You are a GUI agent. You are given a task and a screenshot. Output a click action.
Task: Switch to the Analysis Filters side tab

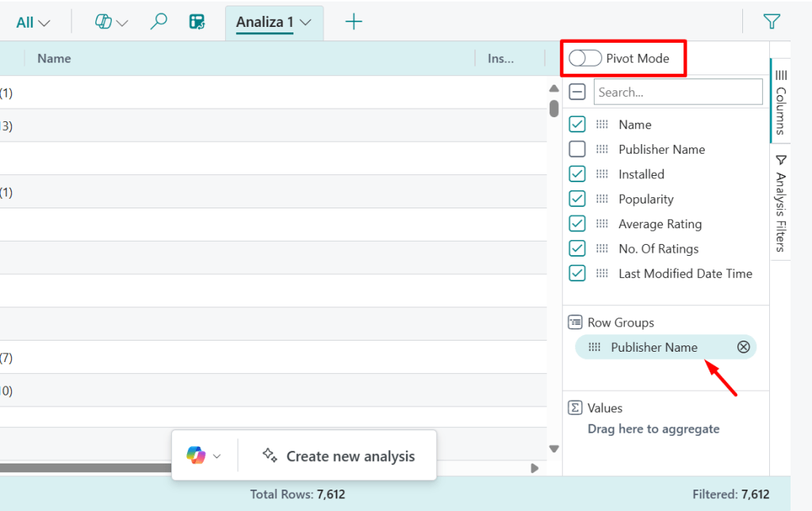click(780, 204)
